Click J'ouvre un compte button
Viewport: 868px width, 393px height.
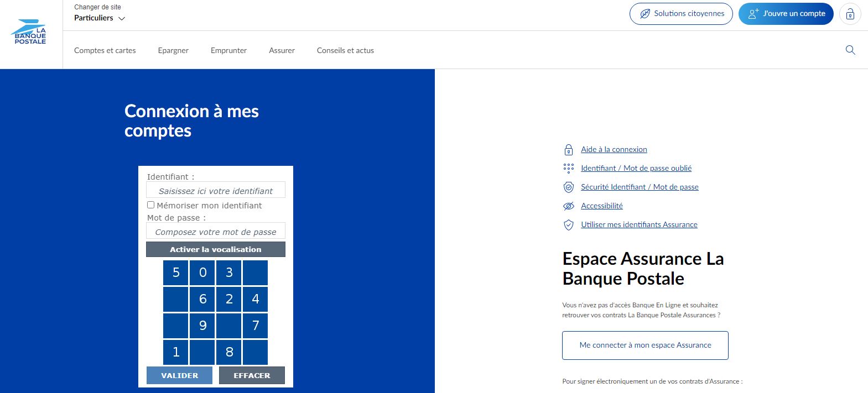click(x=786, y=14)
